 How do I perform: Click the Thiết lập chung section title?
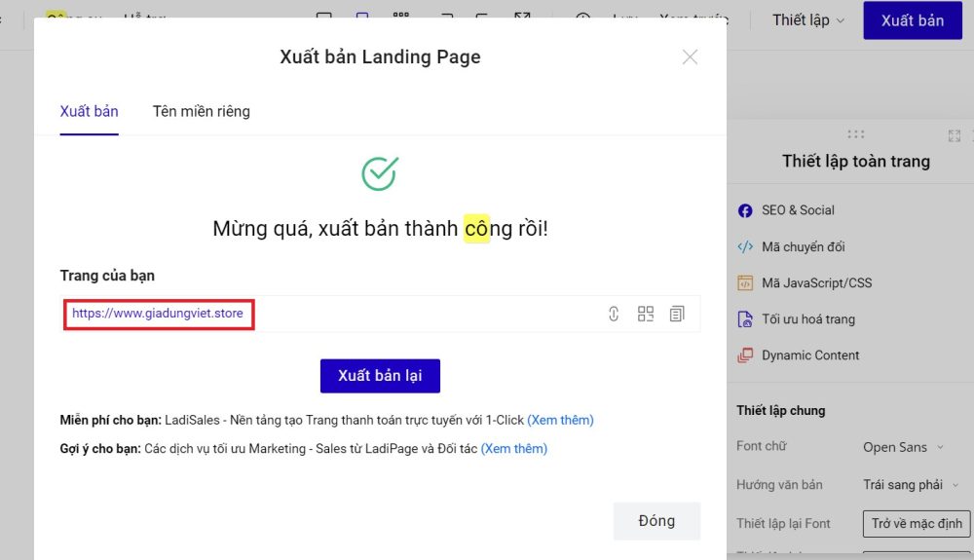click(x=781, y=410)
